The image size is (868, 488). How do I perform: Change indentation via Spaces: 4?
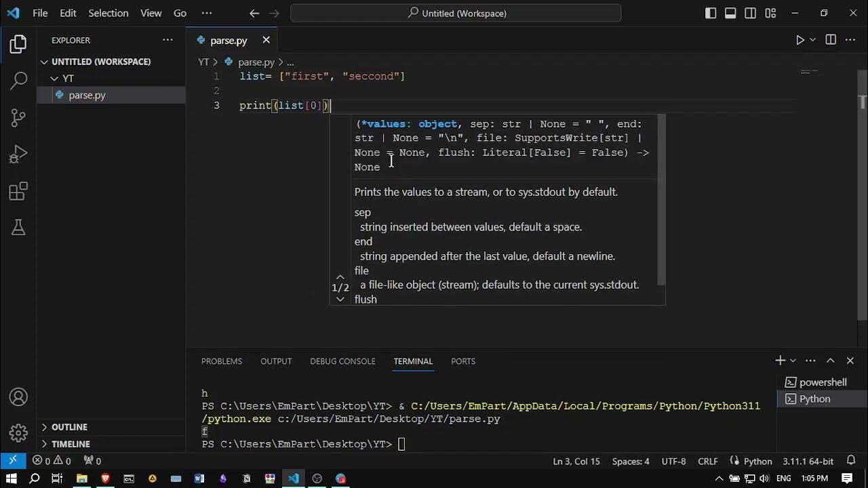point(631,461)
